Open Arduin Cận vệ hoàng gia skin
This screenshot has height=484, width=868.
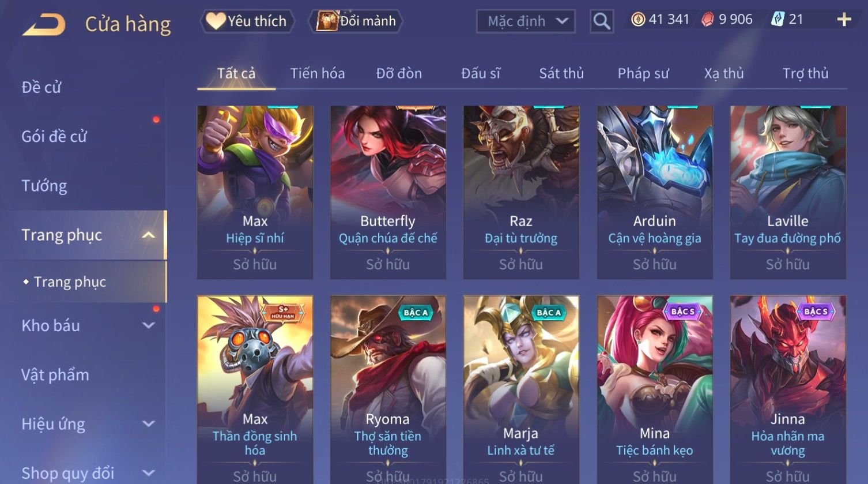(x=655, y=192)
